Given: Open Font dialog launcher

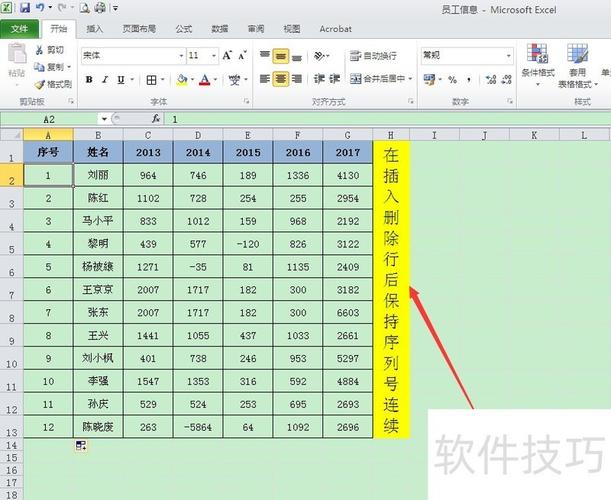Looking at the screenshot, I should pos(246,101).
